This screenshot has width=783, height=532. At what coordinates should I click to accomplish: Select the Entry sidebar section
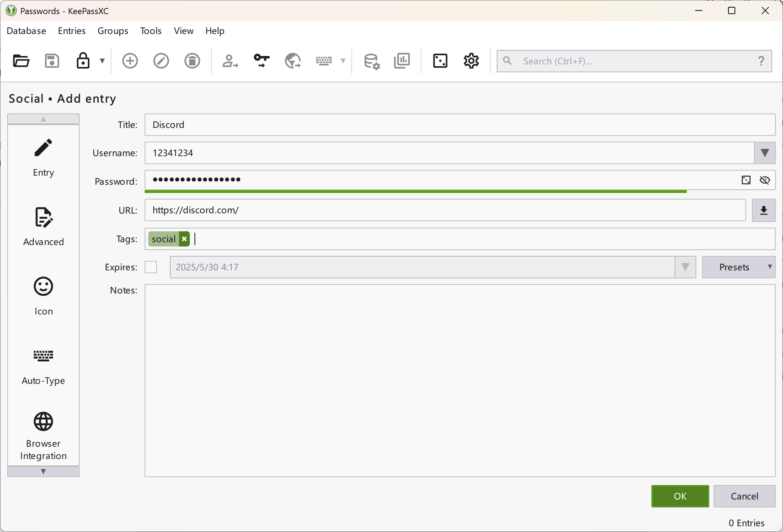click(x=43, y=158)
